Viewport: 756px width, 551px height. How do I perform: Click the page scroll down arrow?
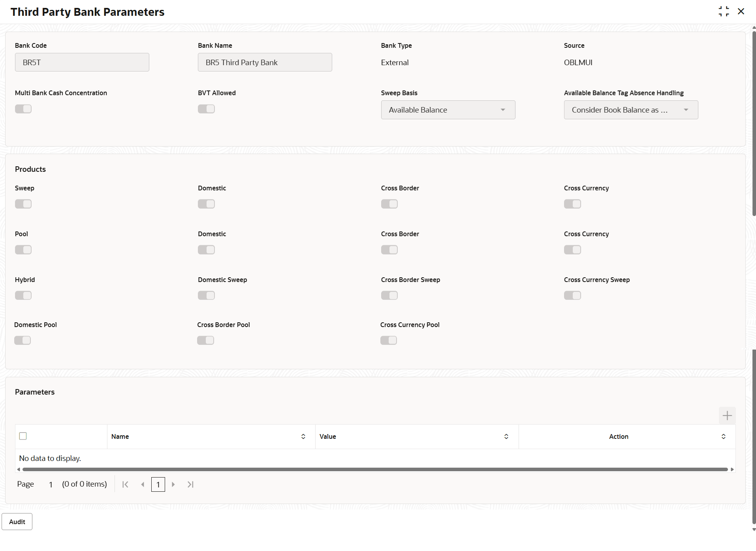click(x=754, y=530)
